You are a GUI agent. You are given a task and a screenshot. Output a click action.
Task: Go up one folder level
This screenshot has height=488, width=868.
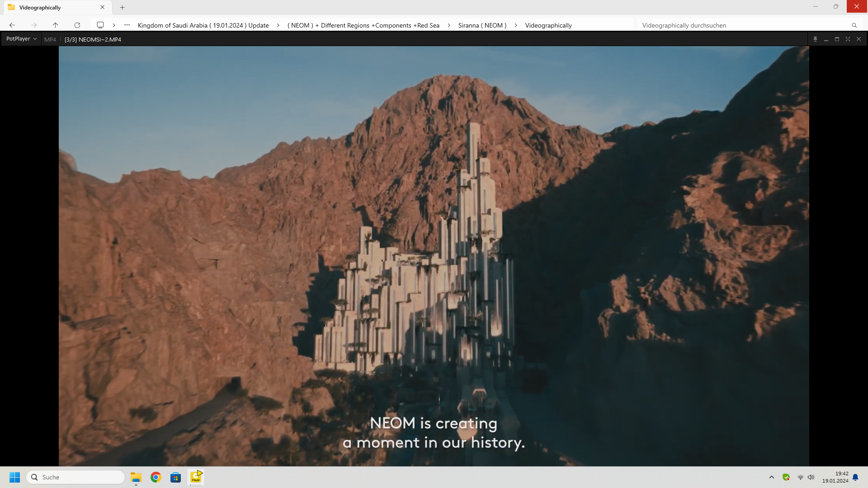[55, 25]
